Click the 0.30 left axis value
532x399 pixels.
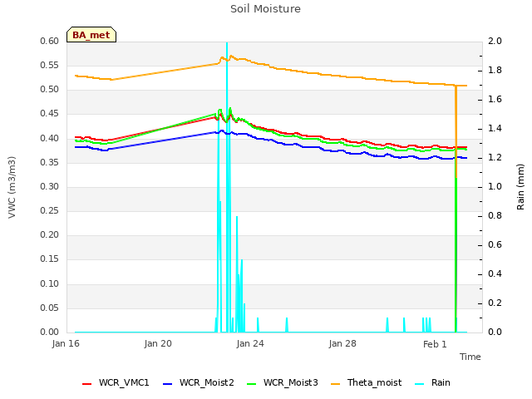(50, 186)
